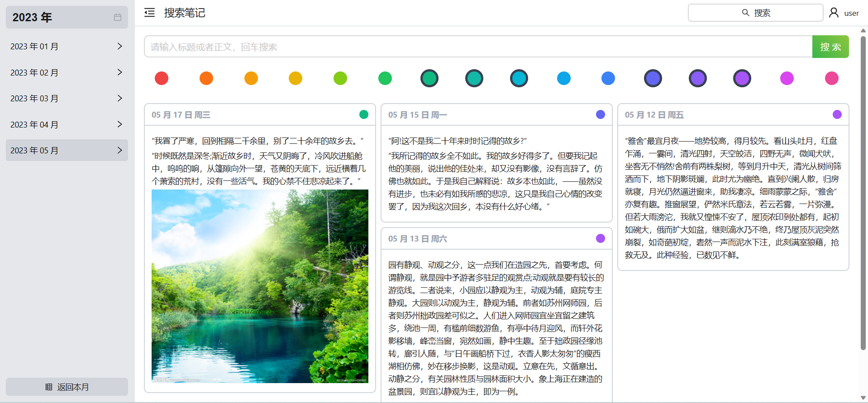This screenshot has height=403, width=868.
Task: Open the 2023 年 03 月 month entry
Action: [x=67, y=98]
